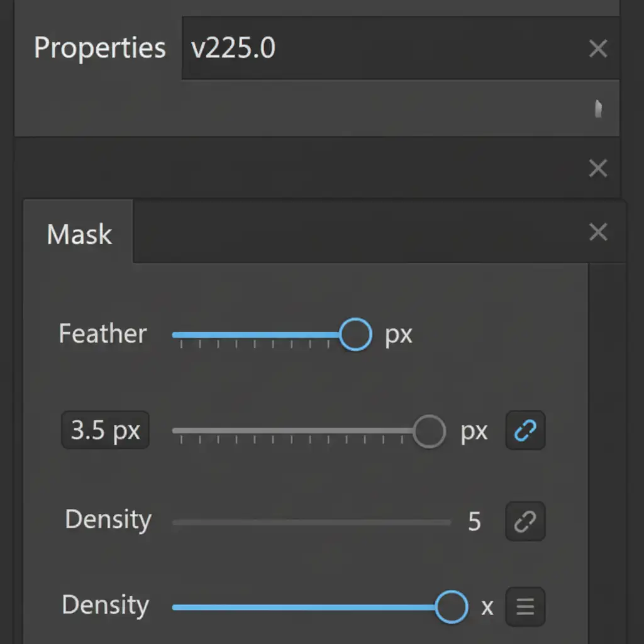
Task: Select the Properties panel tab
Action: coord(99,48)
